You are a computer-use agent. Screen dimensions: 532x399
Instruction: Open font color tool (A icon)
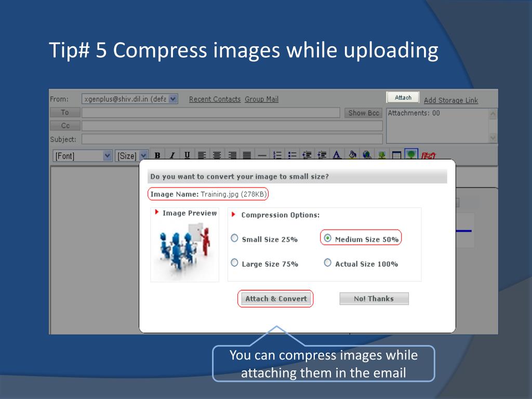click(337, 155)
